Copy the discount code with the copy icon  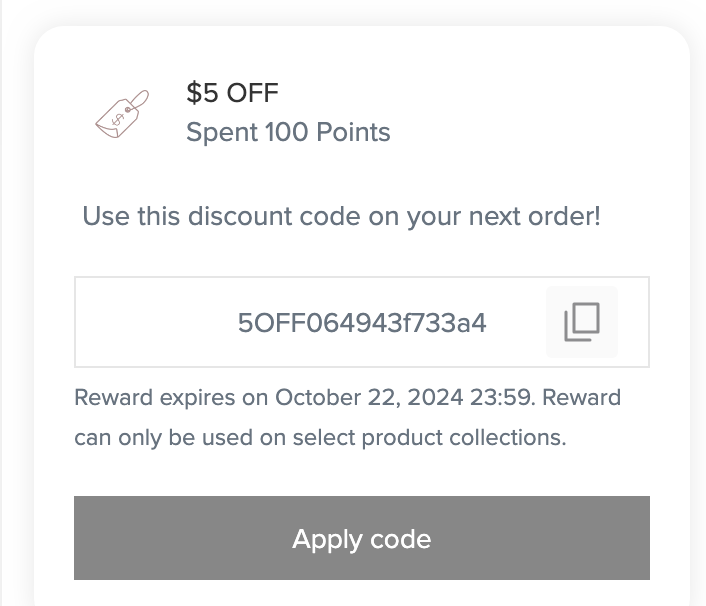582,322
